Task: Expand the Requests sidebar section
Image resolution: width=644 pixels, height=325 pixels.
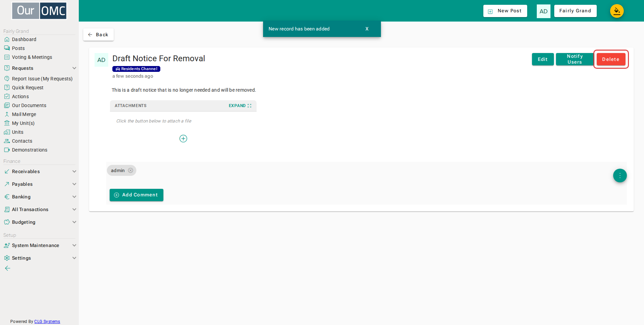Action: coord(74,68)
